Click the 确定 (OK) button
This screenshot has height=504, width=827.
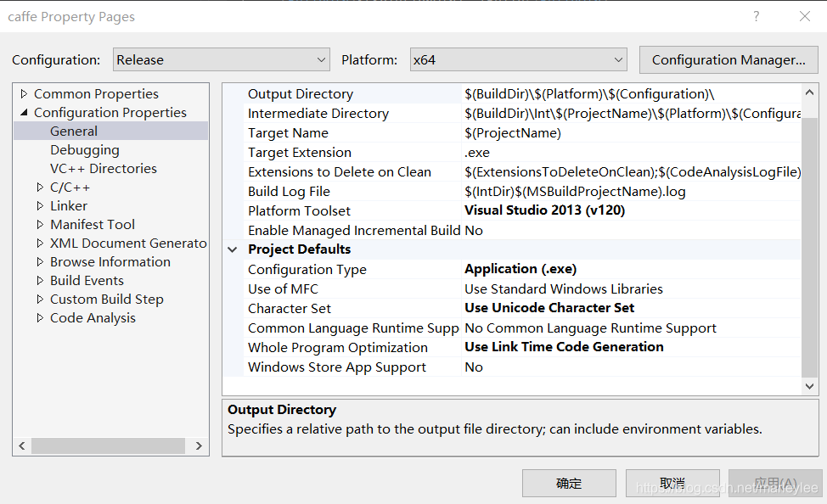click(569, 483)
